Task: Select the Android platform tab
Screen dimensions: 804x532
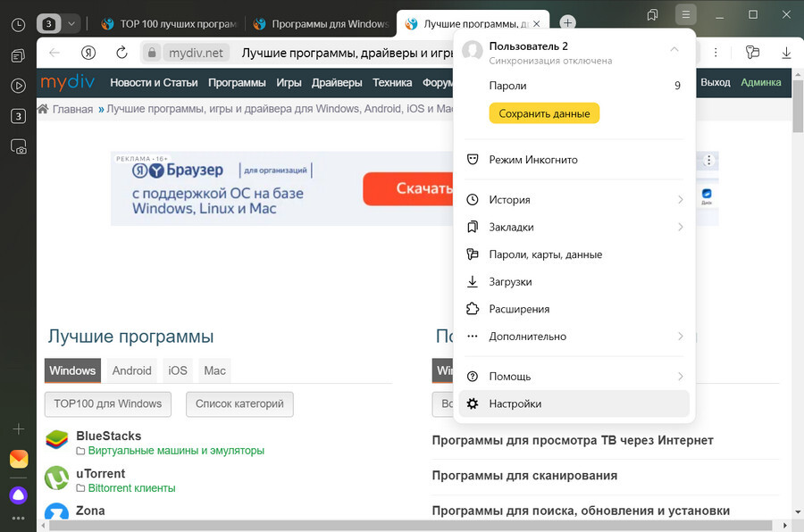Action: 132,370
